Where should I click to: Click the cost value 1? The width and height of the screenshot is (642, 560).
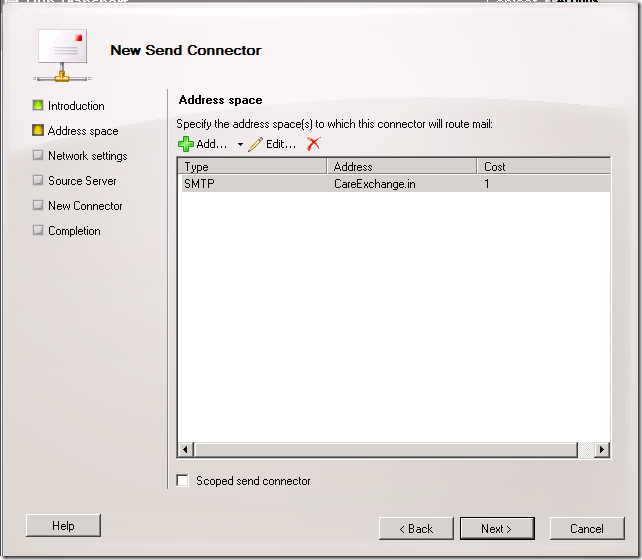point(487,184)
